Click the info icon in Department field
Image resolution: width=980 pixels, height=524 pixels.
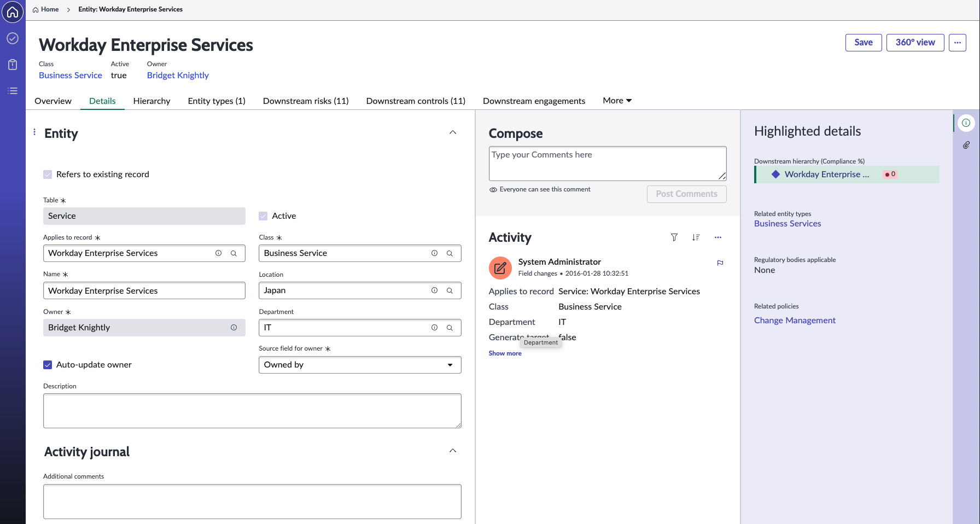(x=435, y=328)
